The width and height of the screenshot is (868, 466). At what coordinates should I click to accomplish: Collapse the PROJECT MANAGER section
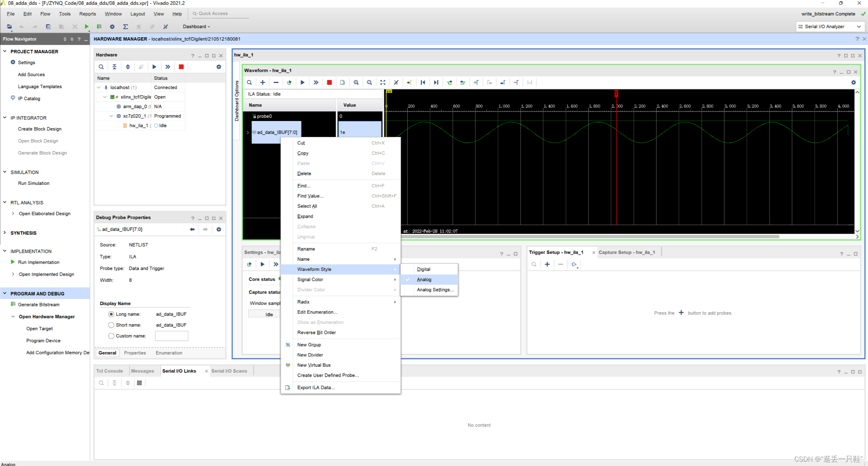[5, 51]
